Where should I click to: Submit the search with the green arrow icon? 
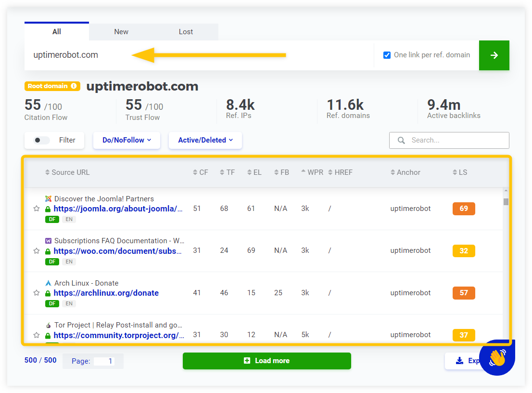(494, 55)
